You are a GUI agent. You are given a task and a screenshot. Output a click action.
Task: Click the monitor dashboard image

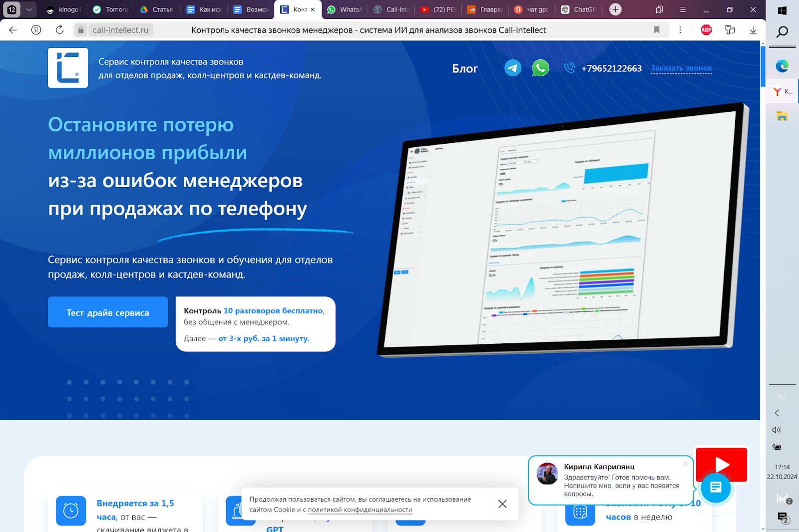click(x=563, y=230)
